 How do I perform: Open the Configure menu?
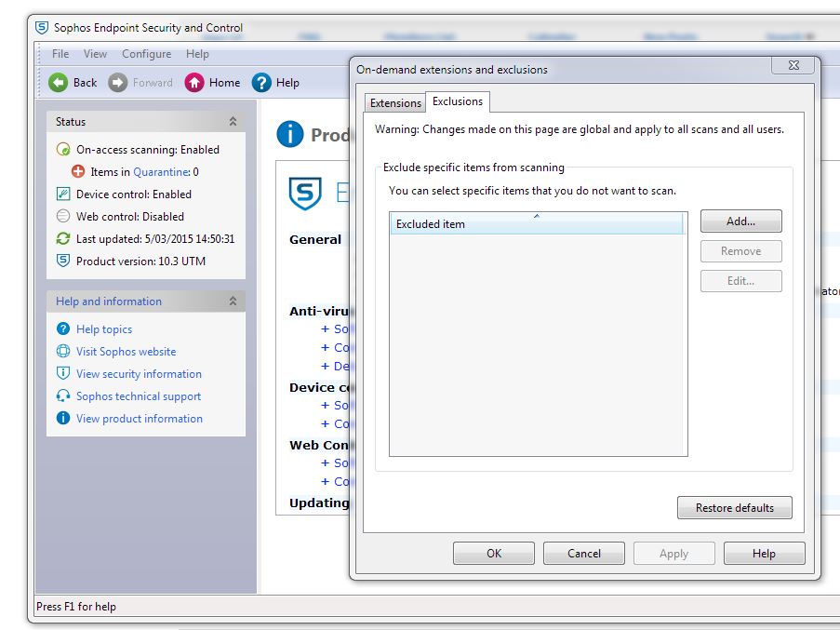(147, 54)
